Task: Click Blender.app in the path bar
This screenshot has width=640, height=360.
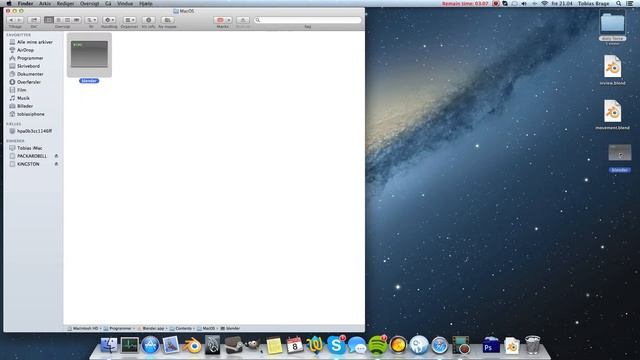Action: click(x=151, y=328)
